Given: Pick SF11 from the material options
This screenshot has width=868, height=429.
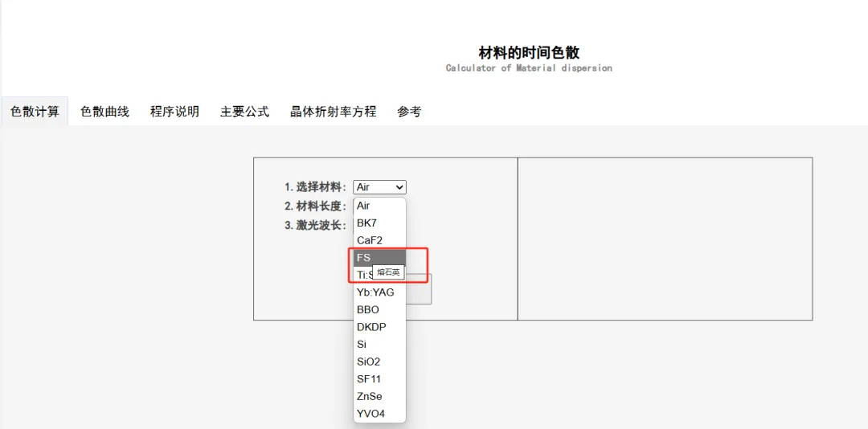Looking at the screenshot, I should click(x=379, y=379).
